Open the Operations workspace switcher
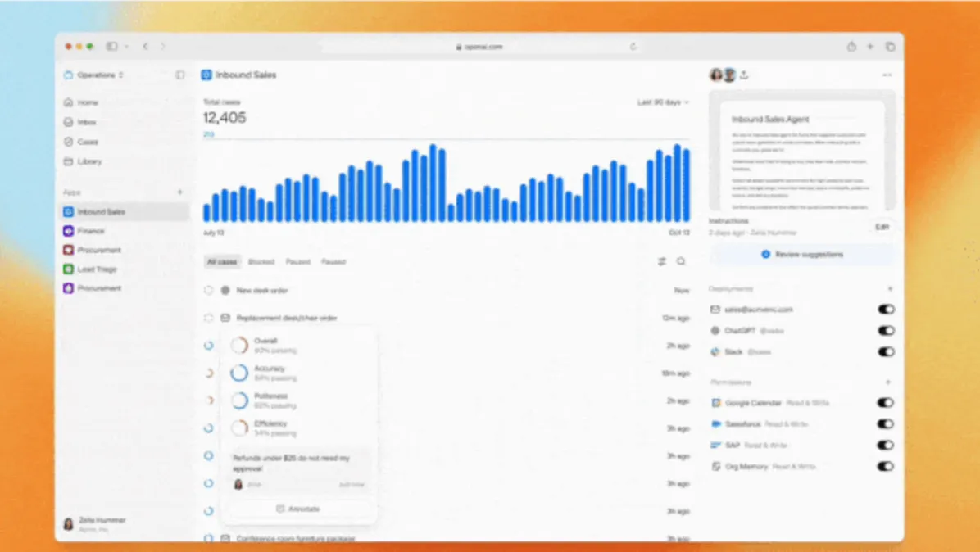The height and width of the screenshot is (552, 980). [x=93, y=75]
